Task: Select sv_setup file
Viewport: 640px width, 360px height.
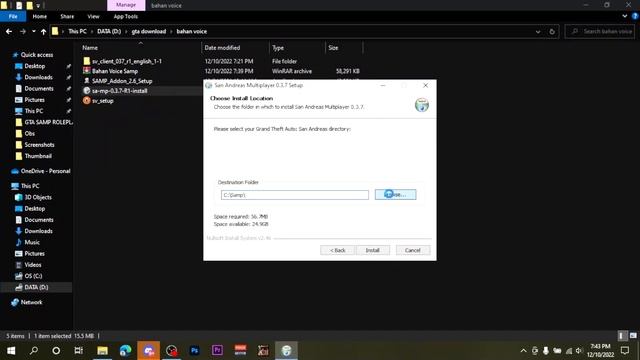Action: coord(102,100)
